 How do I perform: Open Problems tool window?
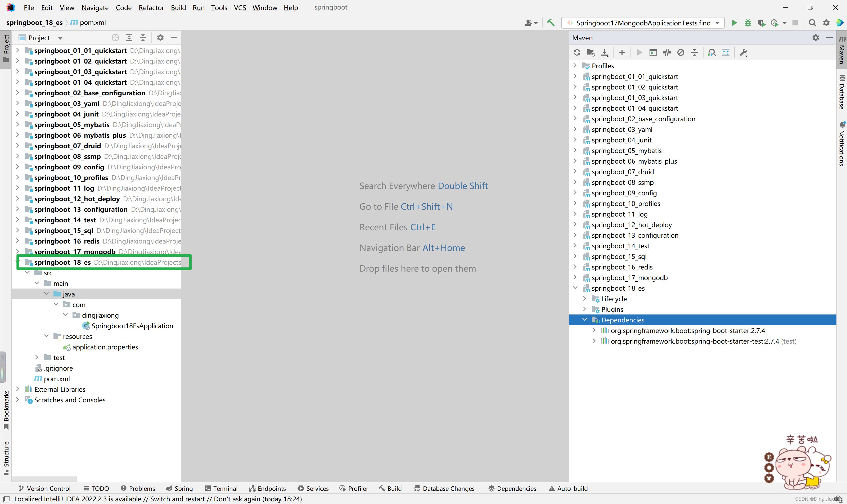tap(138, 488)
